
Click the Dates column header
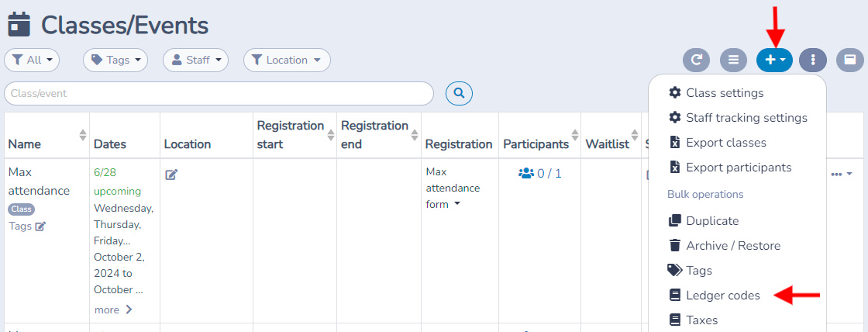(x=110, y=144)
